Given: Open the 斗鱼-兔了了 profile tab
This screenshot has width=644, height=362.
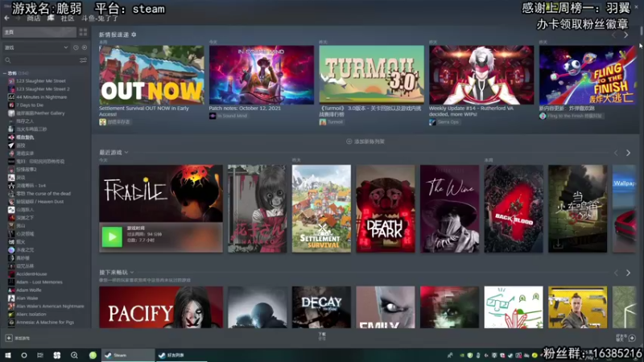Looking at the screenshot, I should pyautogui.click(x=100, y=19).
